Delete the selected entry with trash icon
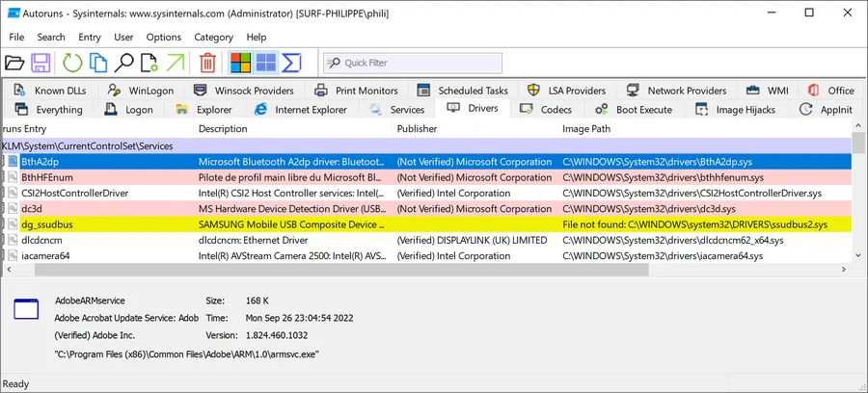This screenshot has width=868, height=393. [207, 63]
